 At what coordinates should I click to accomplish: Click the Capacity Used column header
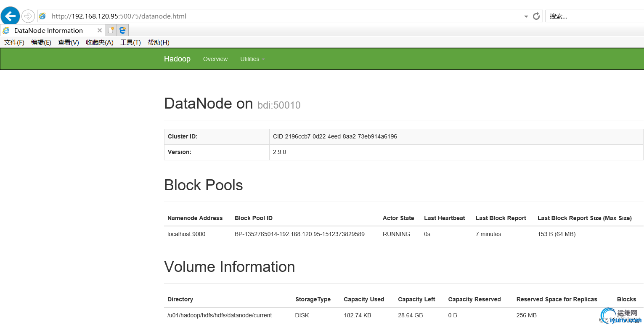(364, 299)
